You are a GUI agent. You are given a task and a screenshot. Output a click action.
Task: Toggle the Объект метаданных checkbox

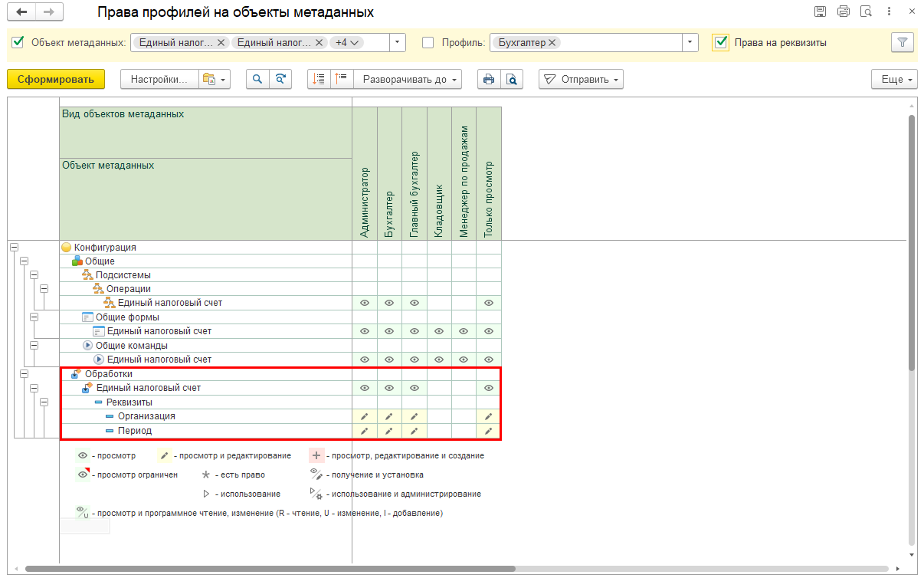tap(18, 43)
